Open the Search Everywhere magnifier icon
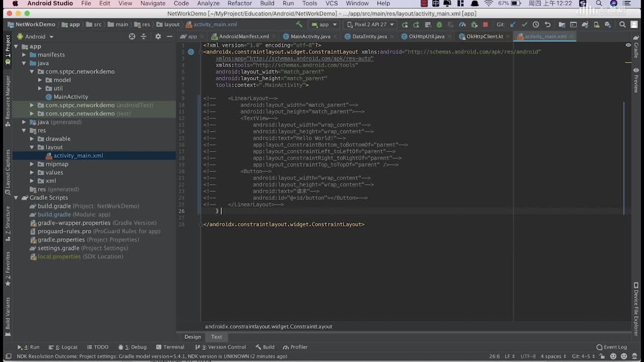 click(622, 24)
